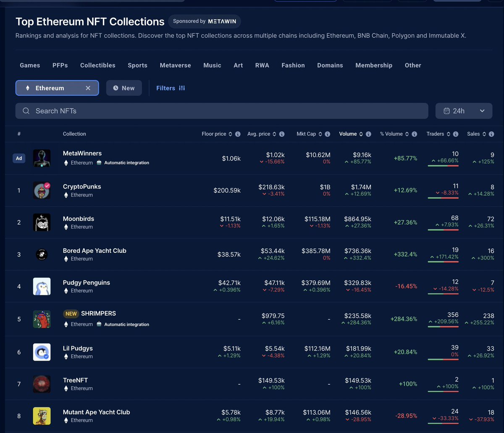Remove the Ethereum chain filter with X
504x433 pixels.
(x=88, y=88)
